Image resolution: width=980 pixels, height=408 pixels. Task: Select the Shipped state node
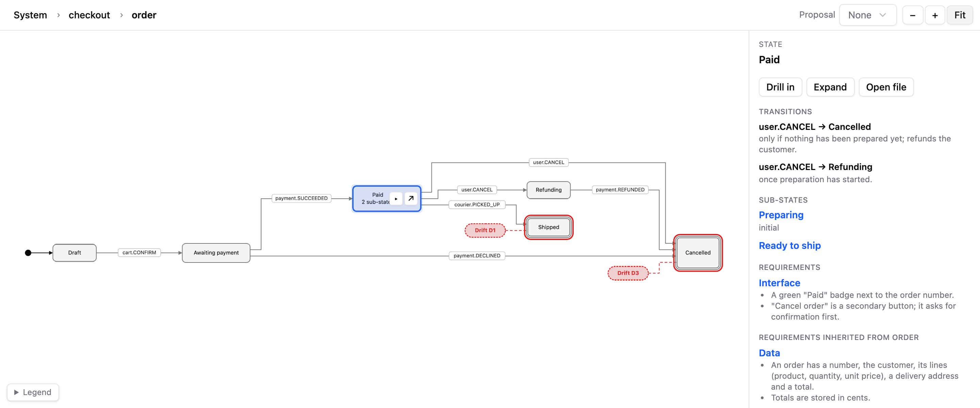548,227
